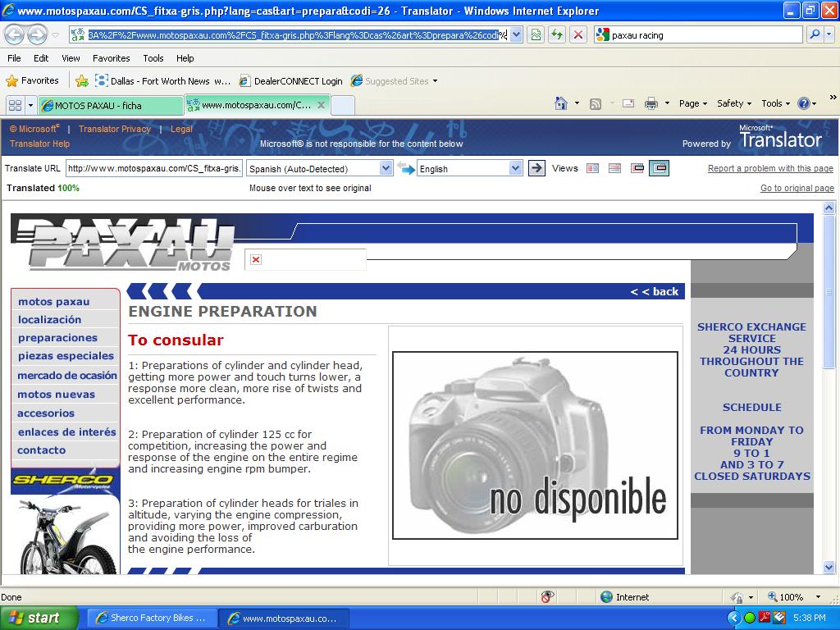The image size is (840, 630).
Task: Click the page scrollbar down arrow
Action: [829, 567]
